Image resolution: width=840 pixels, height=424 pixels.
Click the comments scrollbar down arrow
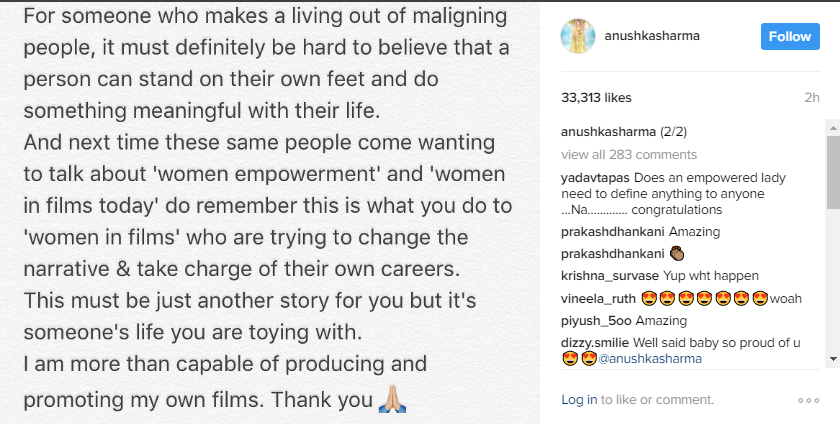pos(833,359)
